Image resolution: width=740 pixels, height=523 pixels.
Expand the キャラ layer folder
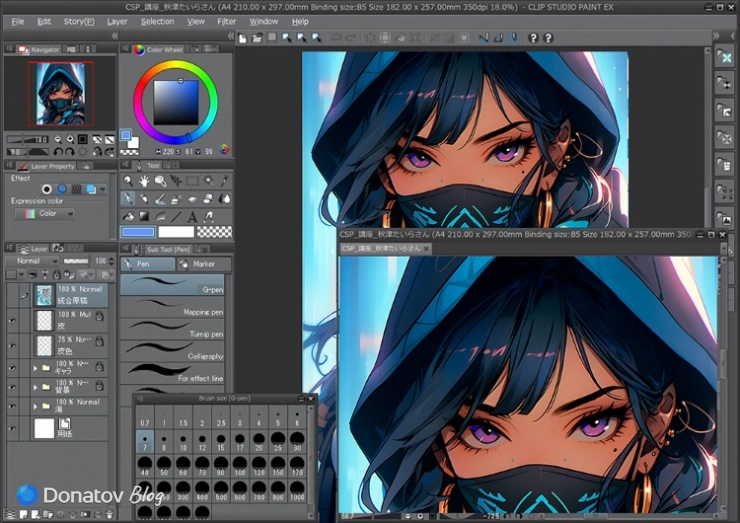click(x=35, y=368)
